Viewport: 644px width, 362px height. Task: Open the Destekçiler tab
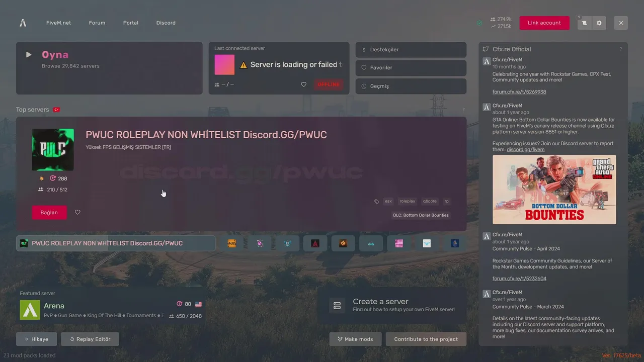(x=411, y=50)
